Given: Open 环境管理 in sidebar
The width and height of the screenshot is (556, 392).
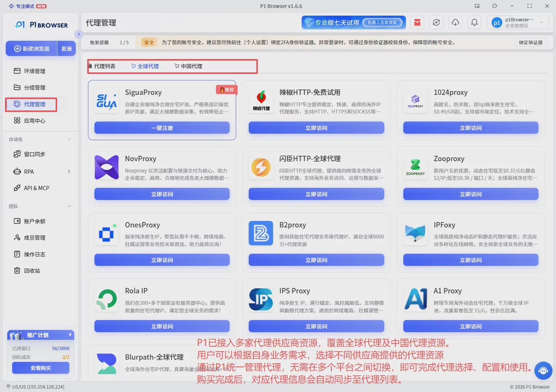Looking at the screenshot, I should point(29,71).
